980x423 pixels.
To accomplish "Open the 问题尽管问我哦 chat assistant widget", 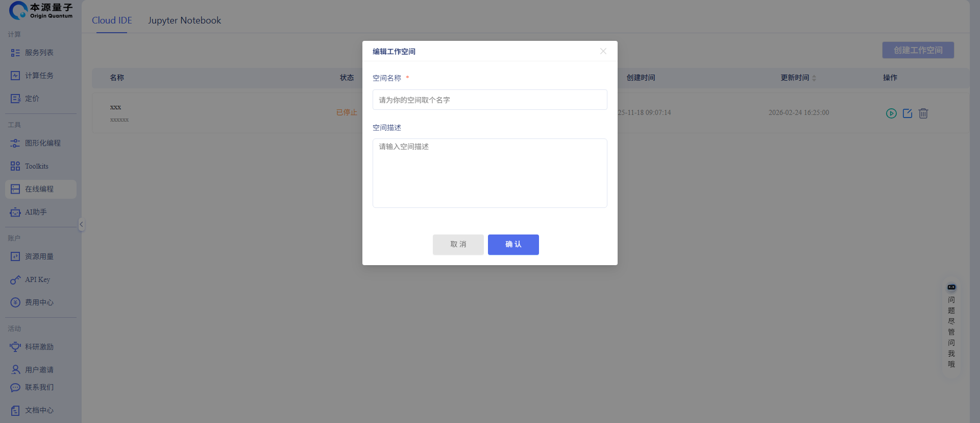I will (951, 327).
